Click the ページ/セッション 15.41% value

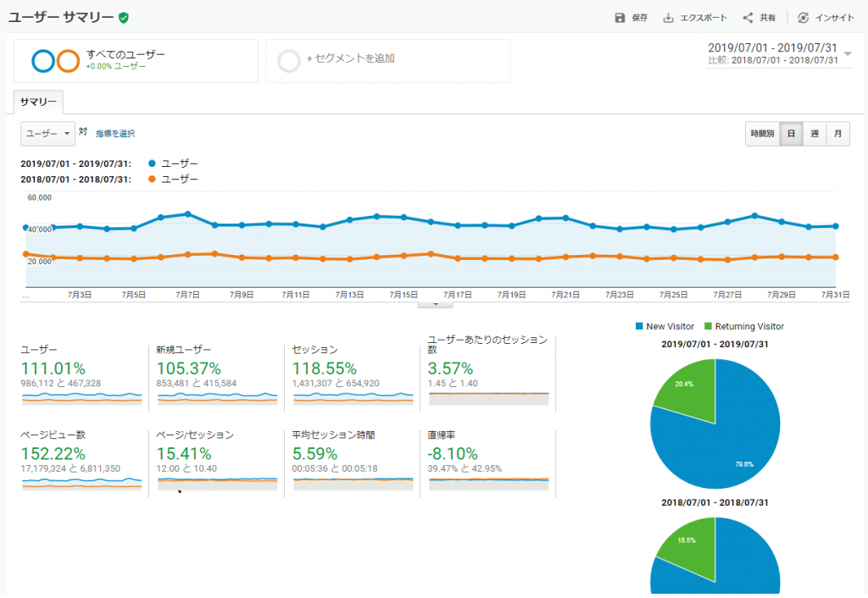184,454
